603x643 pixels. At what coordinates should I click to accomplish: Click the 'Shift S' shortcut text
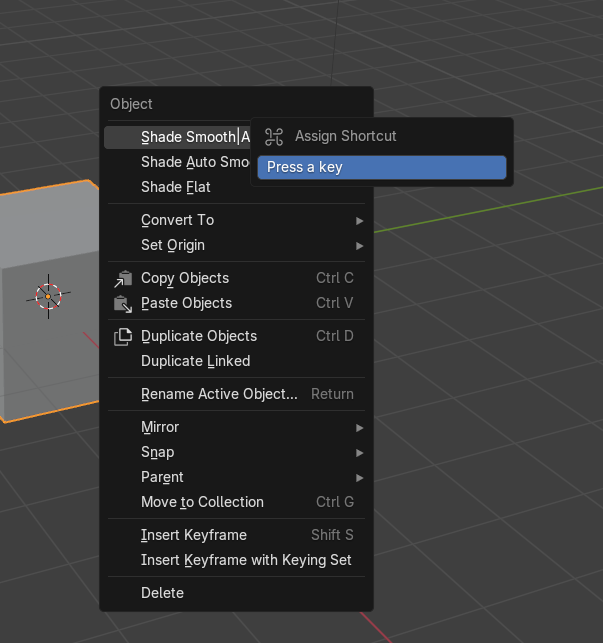pos(332,535)
